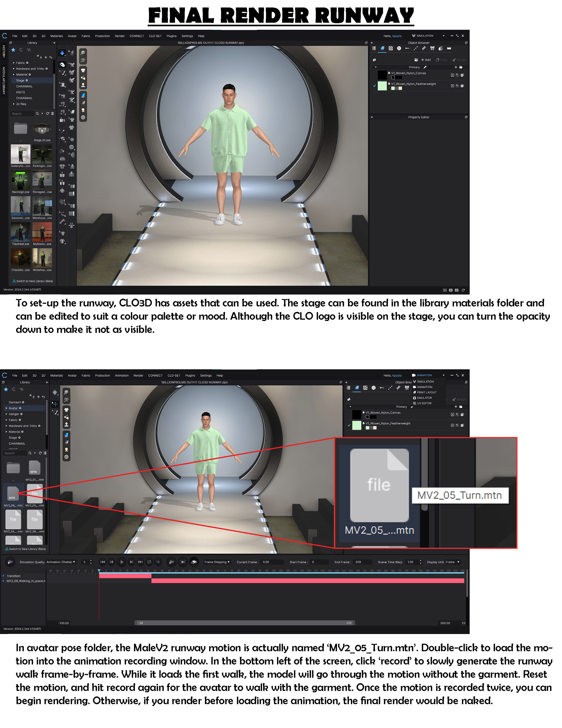Click the refresh icon in the top window's Library
This screenshot has height=728, width=562.
pyautogui.click(x=48, y=114)
